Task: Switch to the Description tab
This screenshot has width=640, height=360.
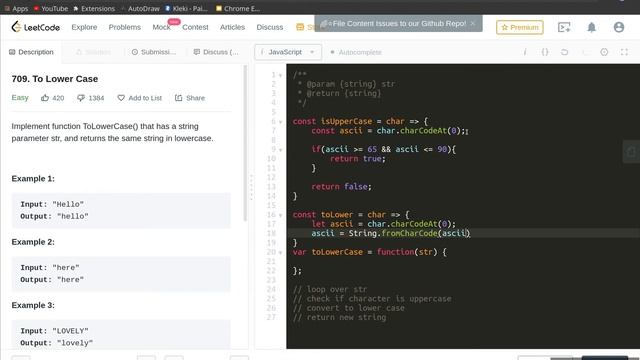Action: (x=31, y=52)
